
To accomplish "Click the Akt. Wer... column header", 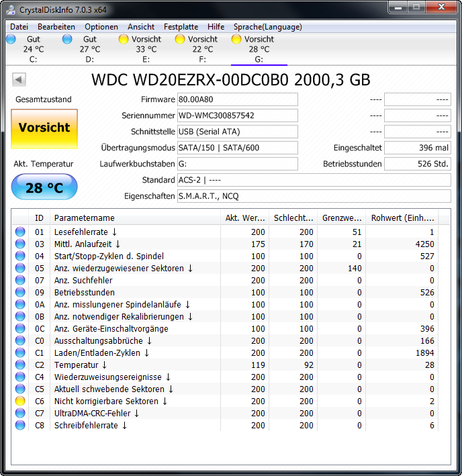I will tap(244, 218).
